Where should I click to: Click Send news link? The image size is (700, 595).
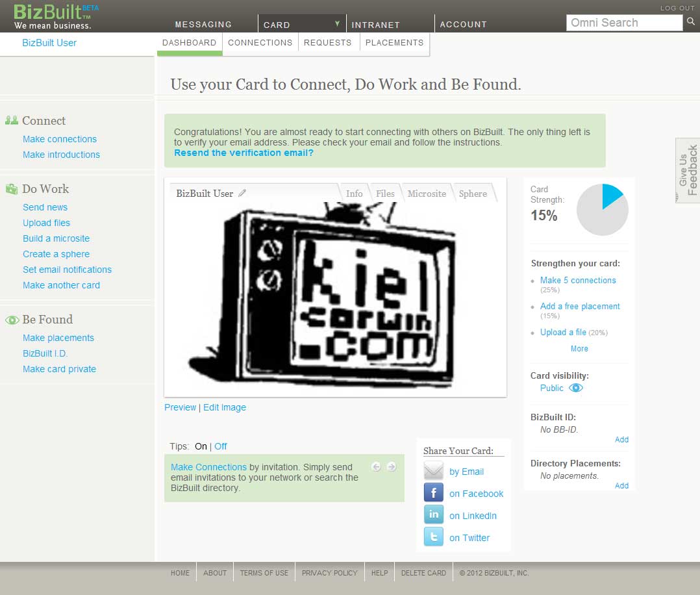[x=45, y=207]
